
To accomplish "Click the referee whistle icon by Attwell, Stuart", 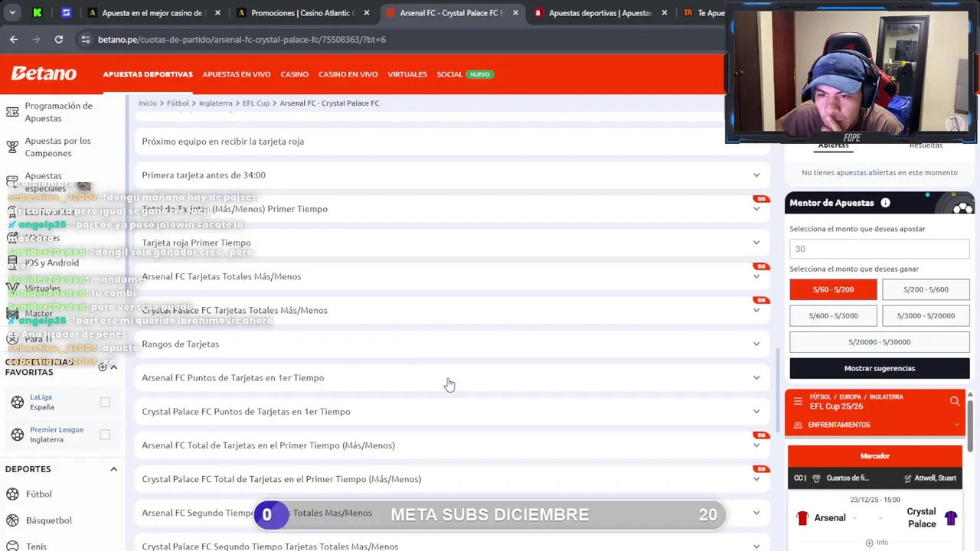I will (x=907, y=478).
